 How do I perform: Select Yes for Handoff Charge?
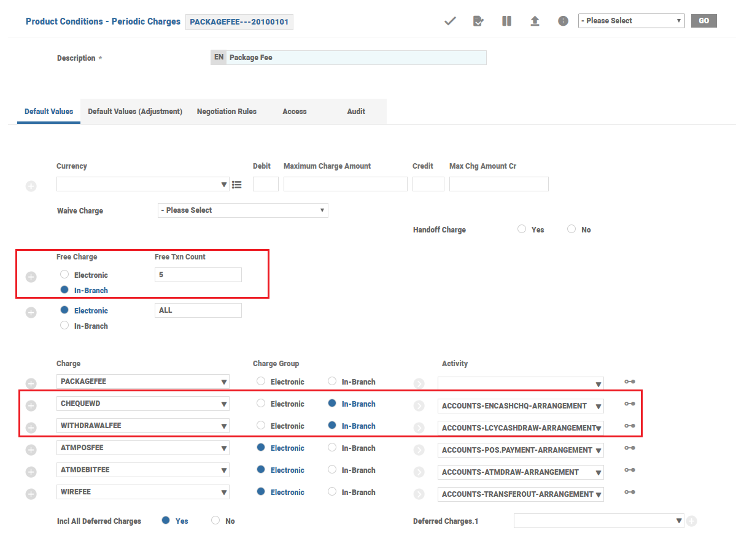522,229
